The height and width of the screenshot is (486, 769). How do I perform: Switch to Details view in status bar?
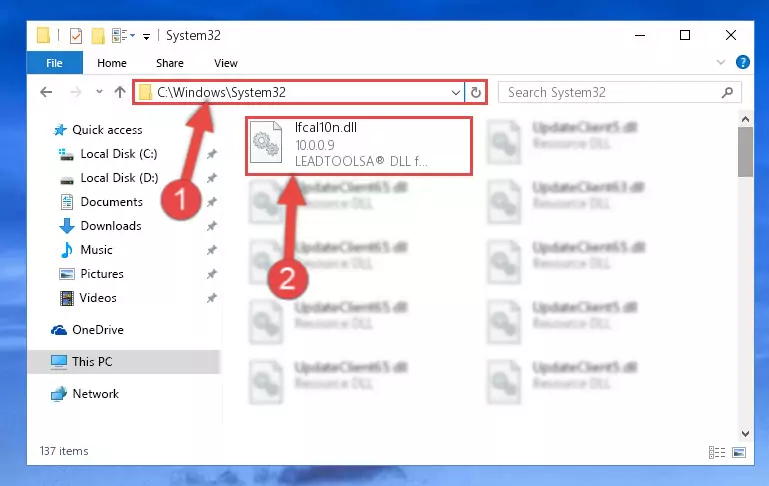(717, 452)
